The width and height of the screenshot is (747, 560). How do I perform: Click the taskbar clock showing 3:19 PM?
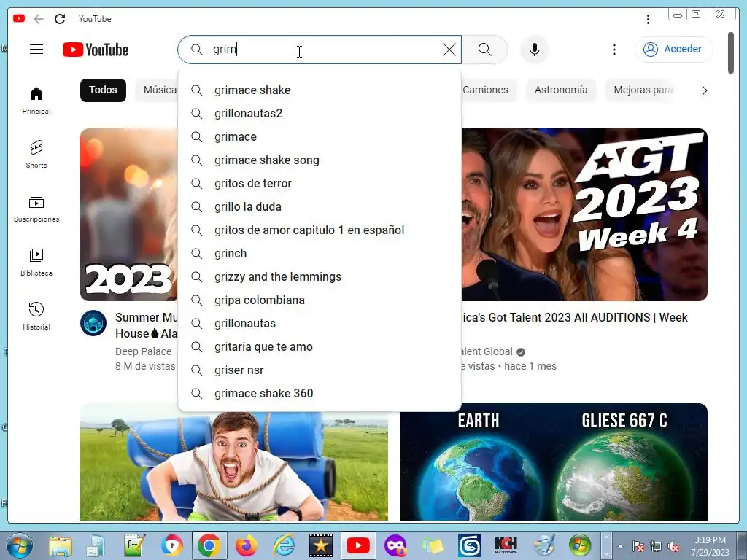710,546
